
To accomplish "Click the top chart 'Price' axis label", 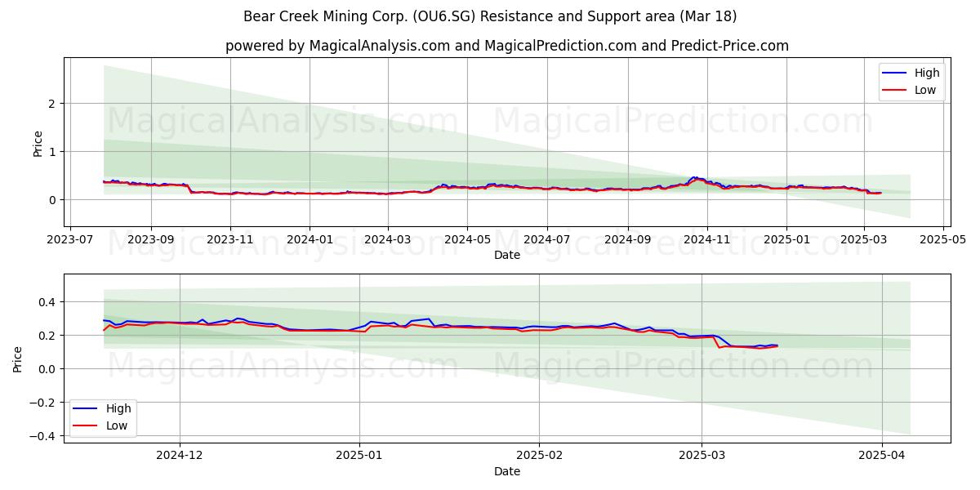I will click(x=38, y=143).
